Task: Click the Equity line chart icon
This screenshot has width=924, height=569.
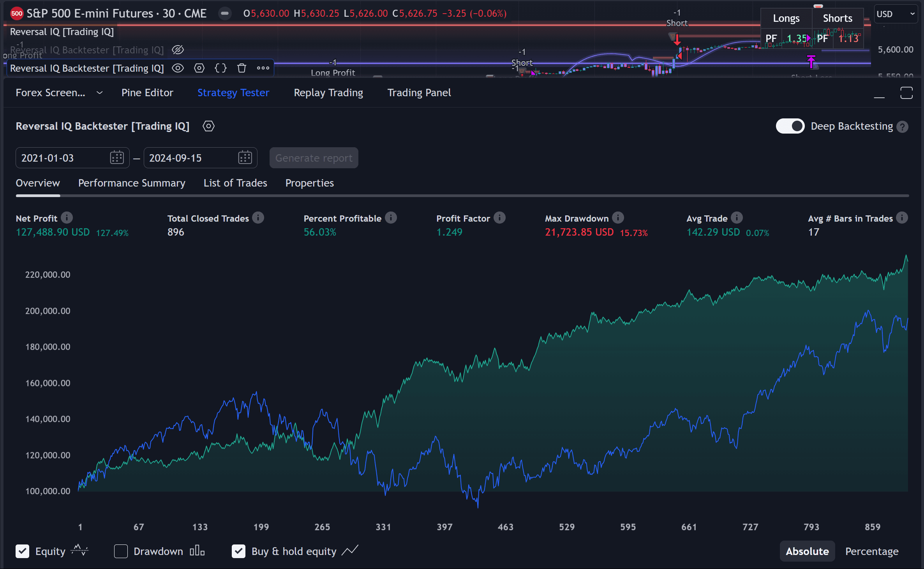Action: [x=79, y=550]
